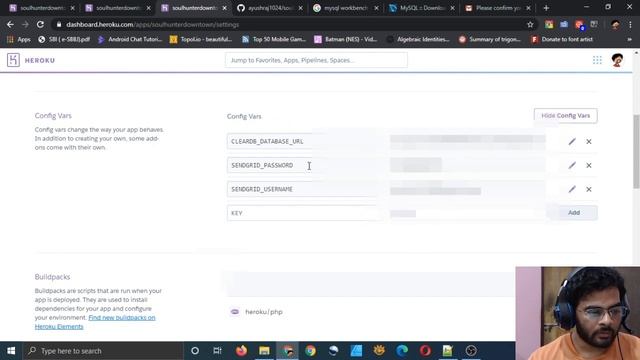Launch Firefox from the taskbar
This screenshot has height=360, width=640.
point(241,351)
